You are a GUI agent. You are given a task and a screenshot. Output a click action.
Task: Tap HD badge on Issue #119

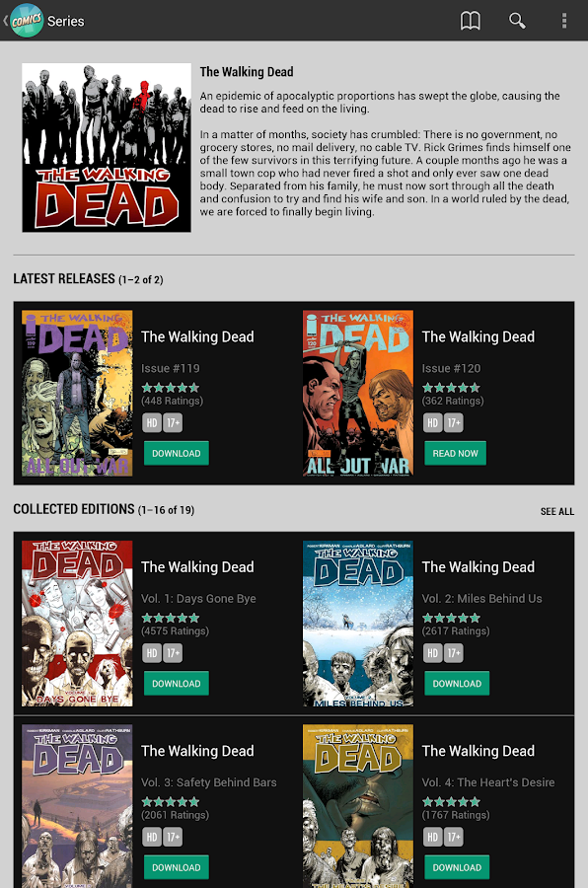pos(152,422)
